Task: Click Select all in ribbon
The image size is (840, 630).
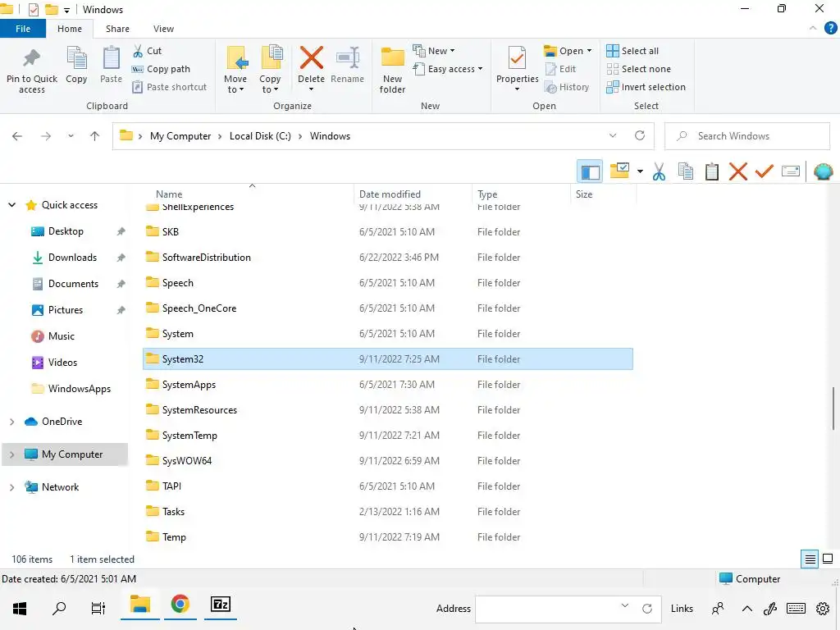Action: (632, 51)
